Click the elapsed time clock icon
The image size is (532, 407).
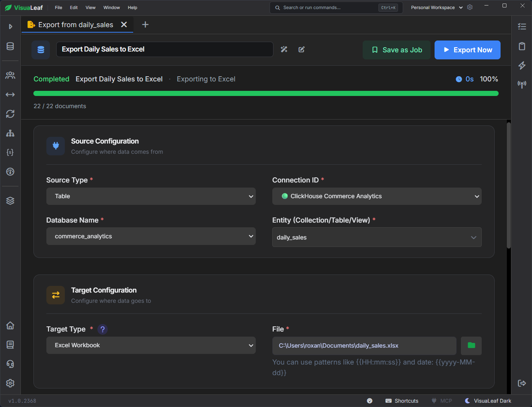pos(459,79)
